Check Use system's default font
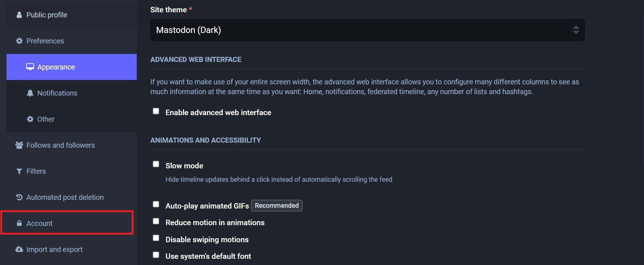644x265 pixels. (156, 255)
